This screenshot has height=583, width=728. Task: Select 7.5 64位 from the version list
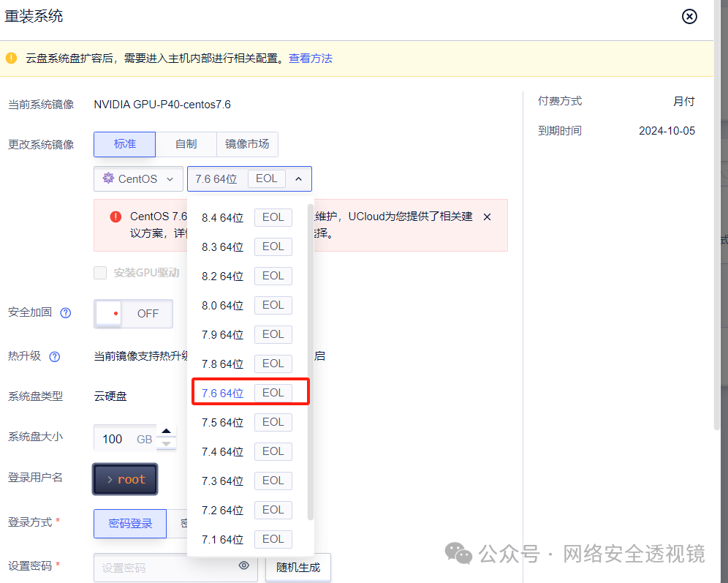(x=221, y=422)
